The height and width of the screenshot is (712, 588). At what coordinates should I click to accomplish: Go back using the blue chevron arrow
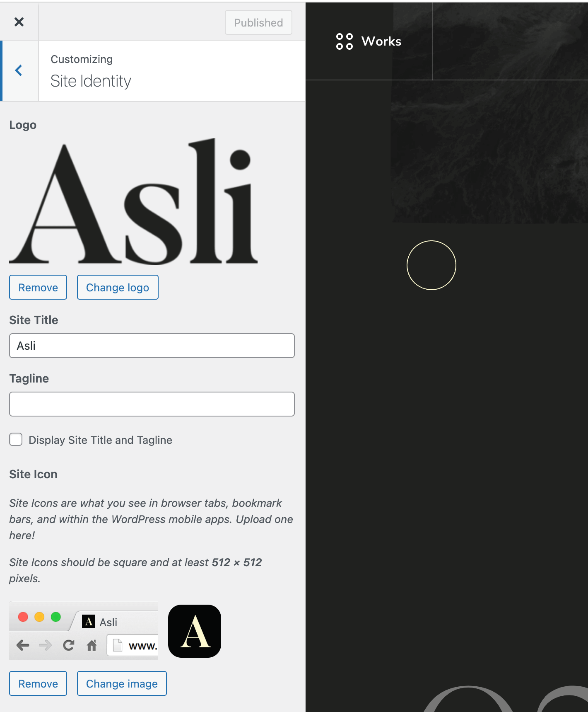pyautogui.click(x=19, y=70)
